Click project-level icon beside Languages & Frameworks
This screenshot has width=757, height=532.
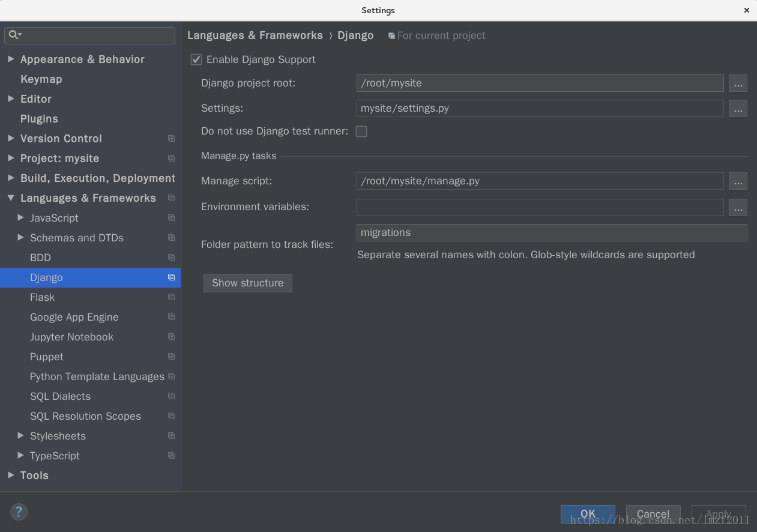point(172,198)
